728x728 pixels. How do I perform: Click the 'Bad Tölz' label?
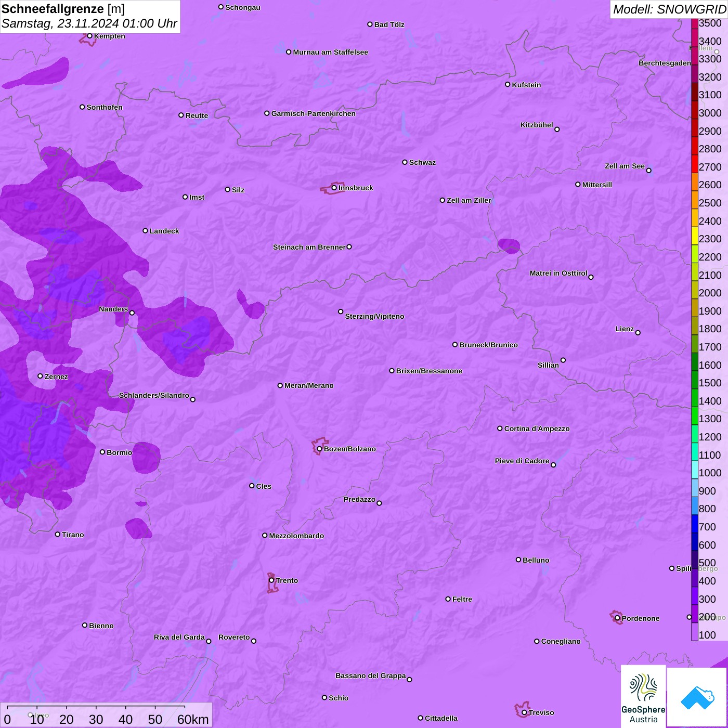(389, 24)
